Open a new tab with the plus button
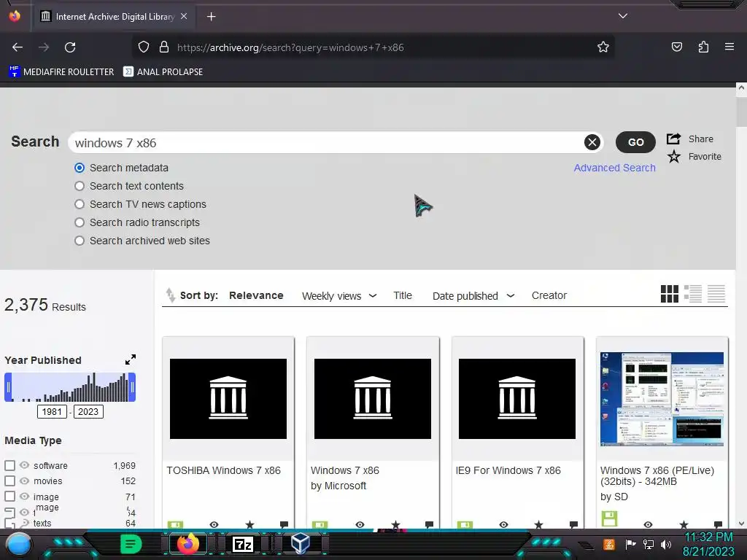 pyautogui.click(x=211, y=17)
